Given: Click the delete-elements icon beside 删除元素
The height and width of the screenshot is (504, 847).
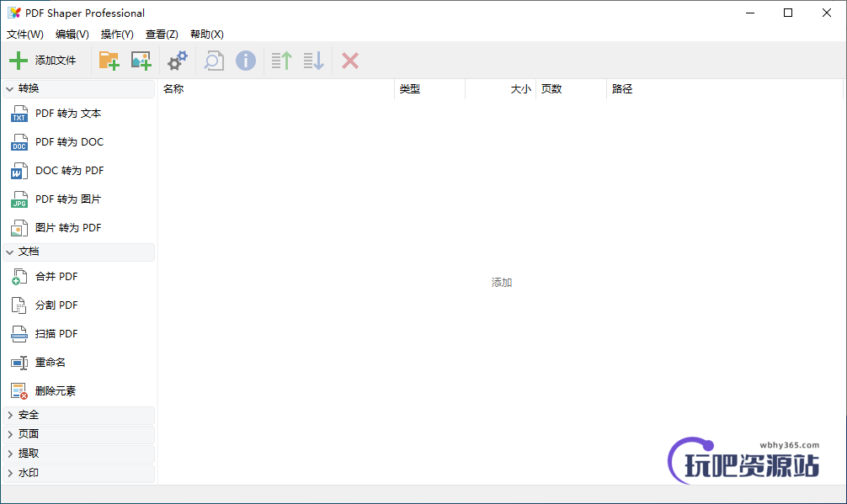Looking at the screenshot, I should 19,391.
